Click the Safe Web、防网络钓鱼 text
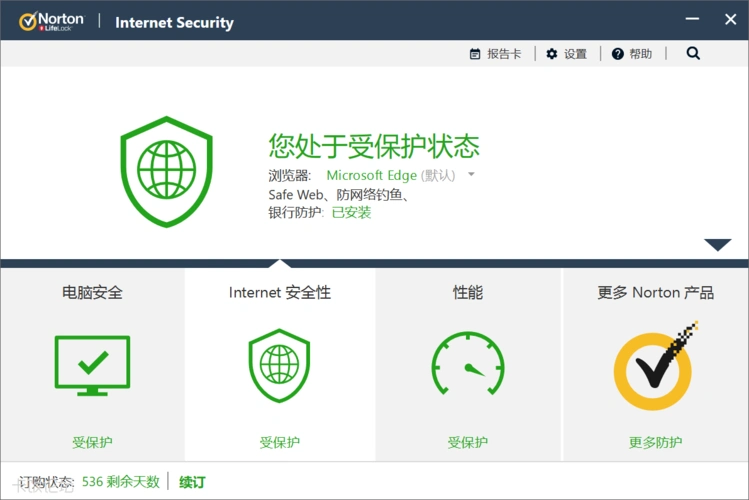The image size is (749, 500). coord(338,195)
